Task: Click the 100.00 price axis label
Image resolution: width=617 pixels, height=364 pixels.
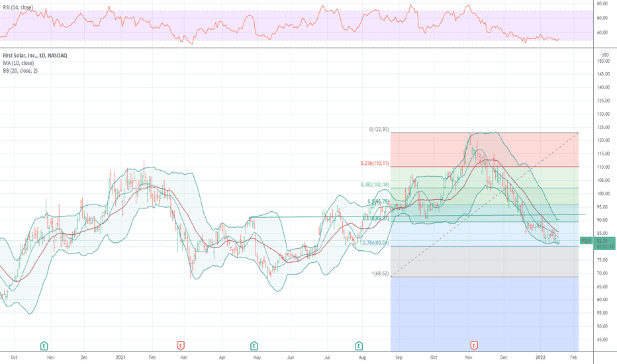Action: click(603, 194)
